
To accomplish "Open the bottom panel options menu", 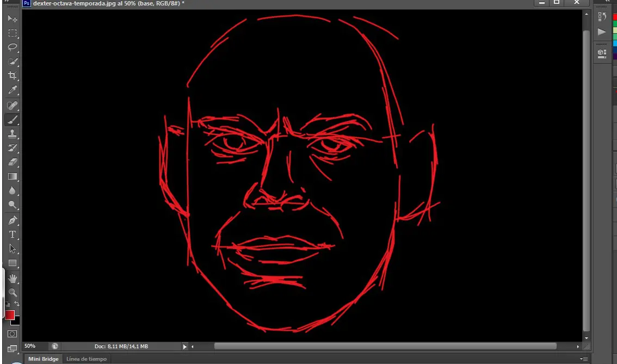I will [584, 359].
